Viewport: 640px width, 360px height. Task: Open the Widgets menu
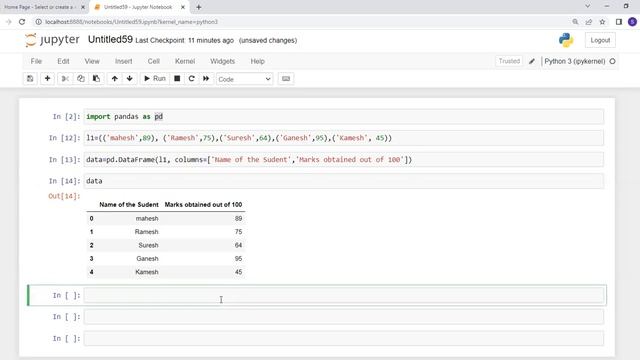coord(222,61)
